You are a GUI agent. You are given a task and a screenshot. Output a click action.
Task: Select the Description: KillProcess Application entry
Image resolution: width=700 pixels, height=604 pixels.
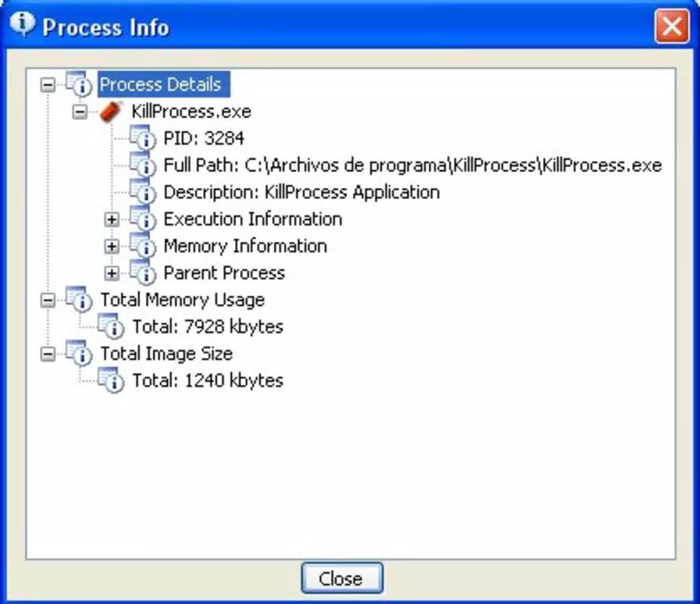(301, 192)
